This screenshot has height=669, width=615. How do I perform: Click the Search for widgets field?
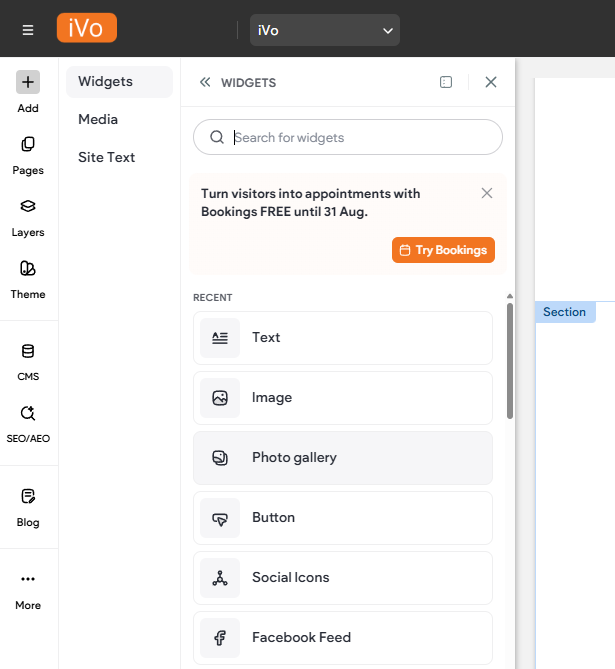[x=348, y=138]
